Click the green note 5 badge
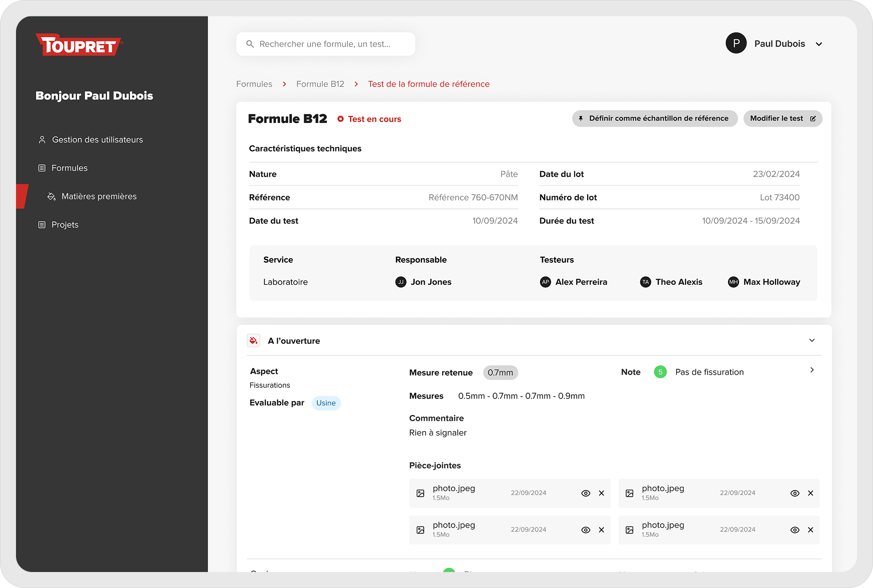 pos(660,372)
